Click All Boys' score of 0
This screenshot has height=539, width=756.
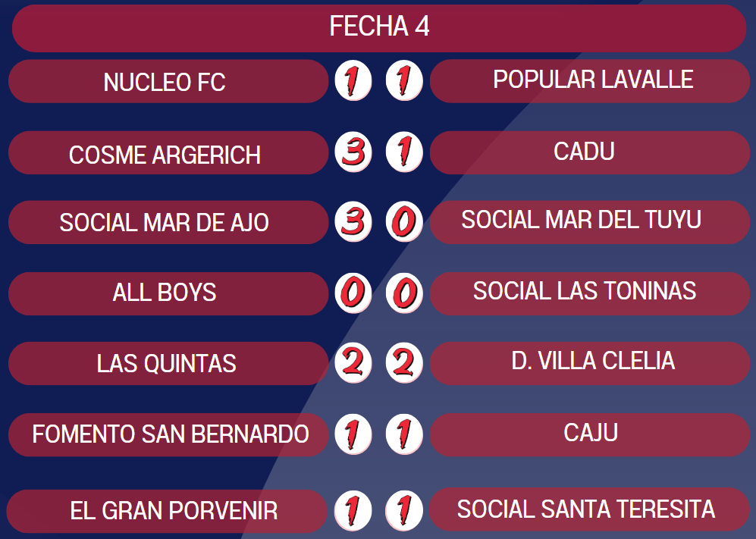coord(353,293)
